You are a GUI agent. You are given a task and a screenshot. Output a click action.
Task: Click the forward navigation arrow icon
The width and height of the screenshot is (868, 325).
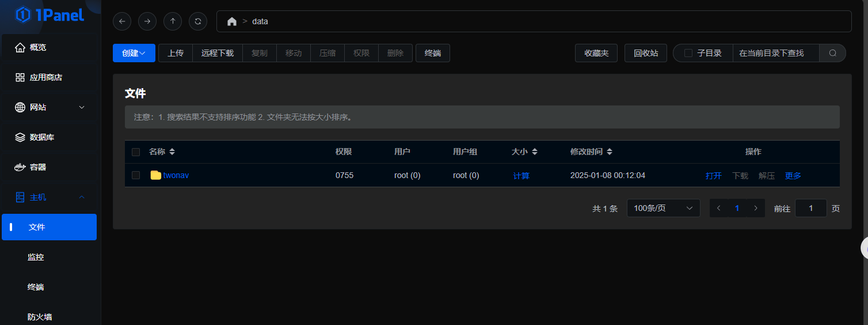click(x=147, y=21)
